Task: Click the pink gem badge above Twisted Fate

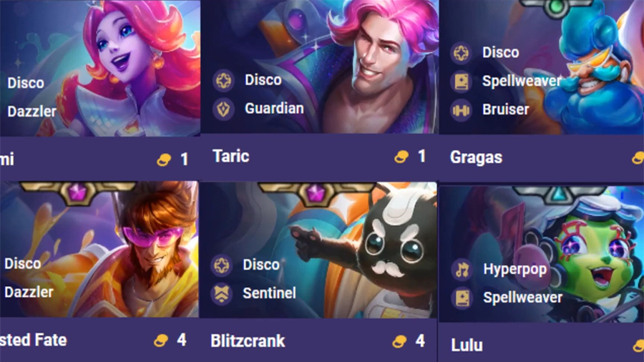Action: 78,192
